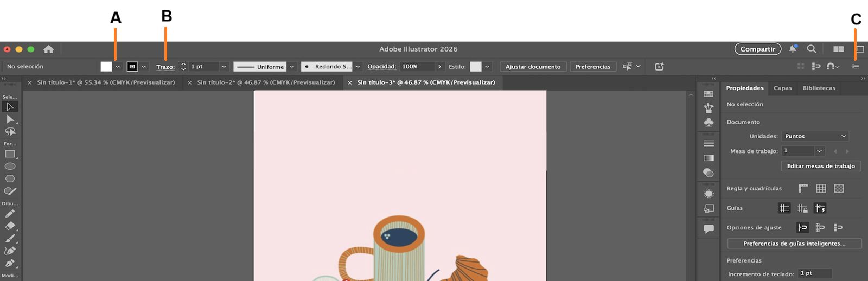The width and height of the screenshot is (868, 281).
Task: Open the Mesa de trabajo dropdown
Action: (x=820, y=151)
